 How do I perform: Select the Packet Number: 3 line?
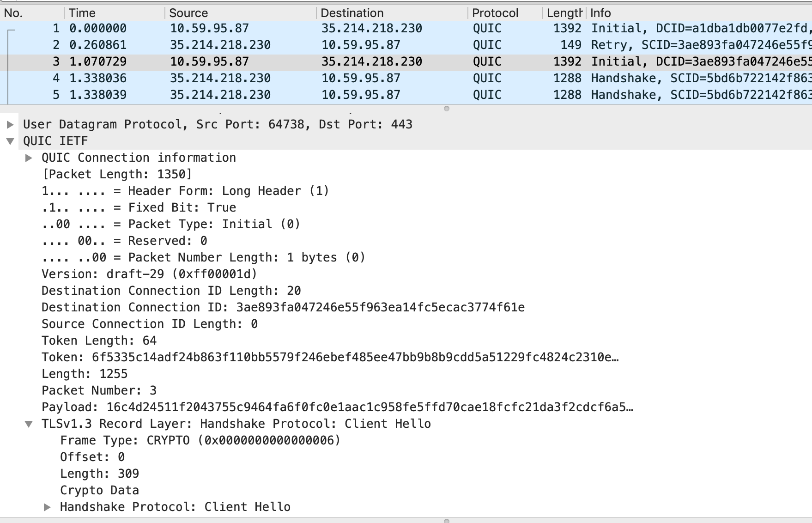(x=99, y=391)
